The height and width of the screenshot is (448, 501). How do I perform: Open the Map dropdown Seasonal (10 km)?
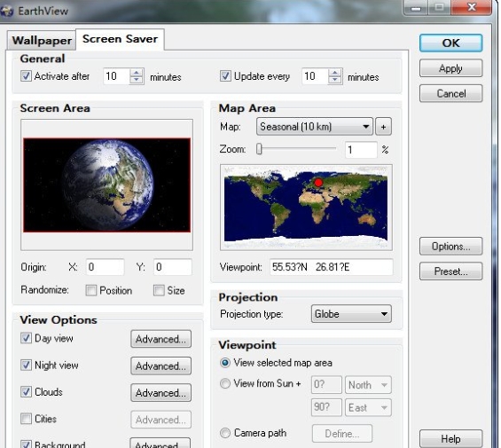click(315, 127)
